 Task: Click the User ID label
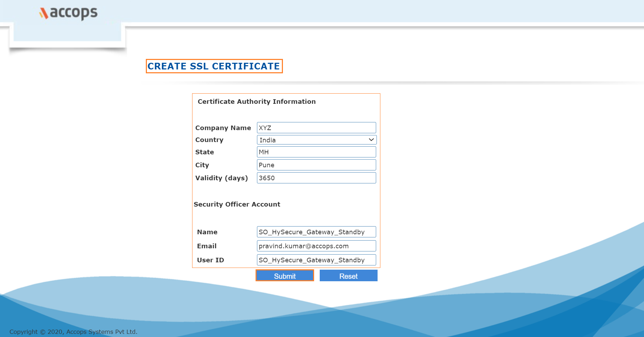(210, 260)
